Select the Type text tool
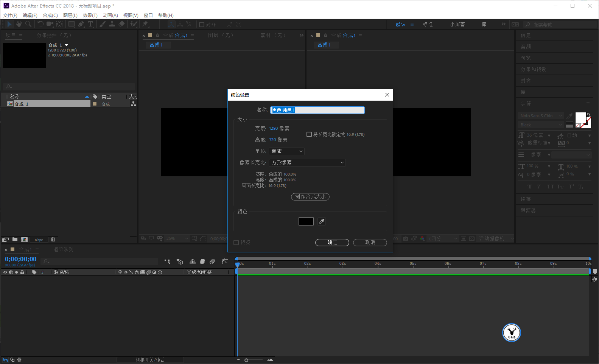 pos(90,24)
